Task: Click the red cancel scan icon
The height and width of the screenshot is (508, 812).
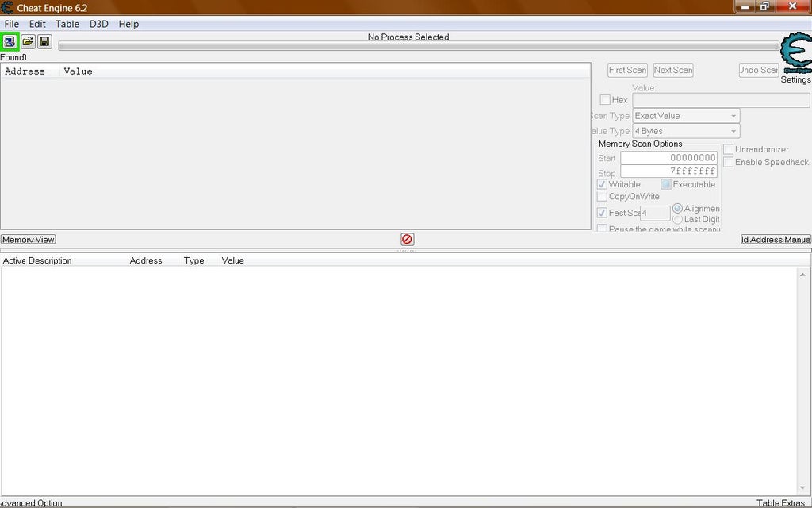Action: click(x=407, y=239)
